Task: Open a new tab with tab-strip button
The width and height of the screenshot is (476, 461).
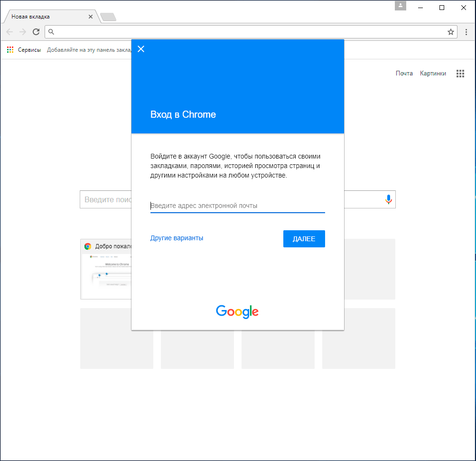Action: tap(108, 17)
